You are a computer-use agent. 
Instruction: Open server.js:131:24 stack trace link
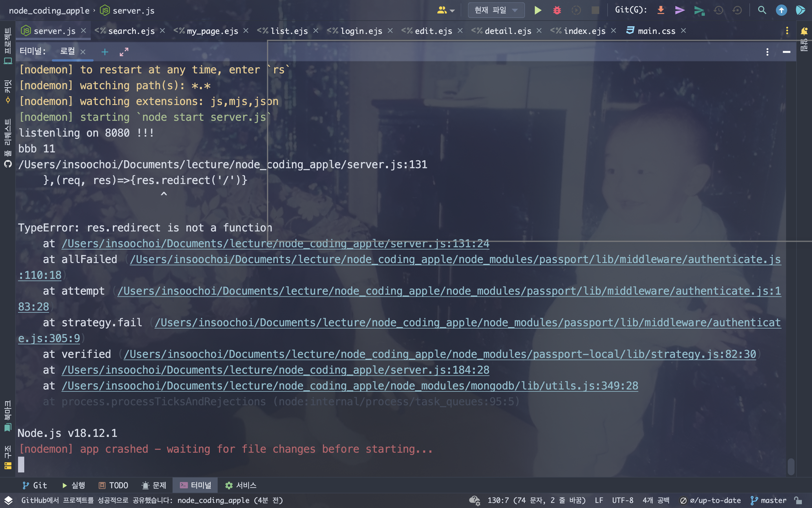[275, 244]
